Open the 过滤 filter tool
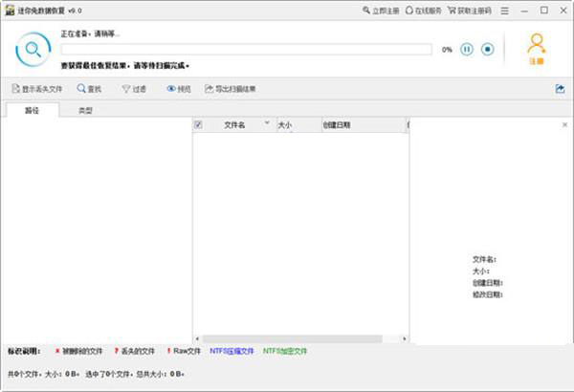Image resolution: width=574 pixels, height=392 pixels. (x=134, y=89)
